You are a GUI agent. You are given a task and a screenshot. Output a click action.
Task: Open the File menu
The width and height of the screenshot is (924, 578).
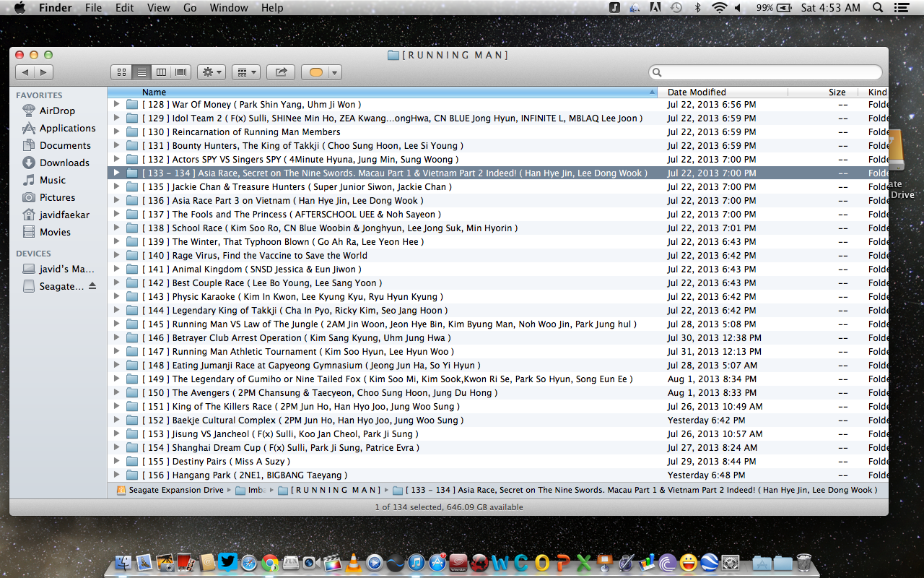coord(93,8)
